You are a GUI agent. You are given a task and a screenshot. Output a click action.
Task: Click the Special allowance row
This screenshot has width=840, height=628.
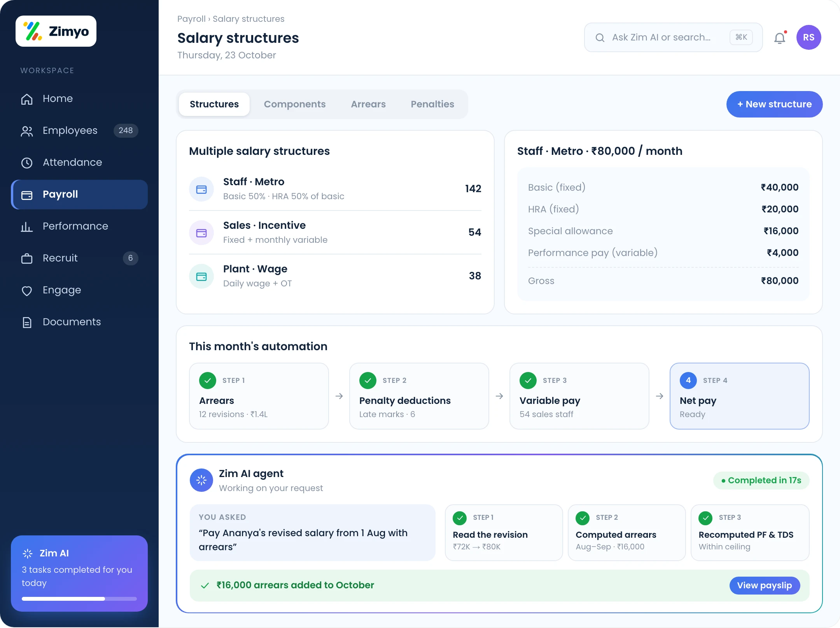point(663,231)
